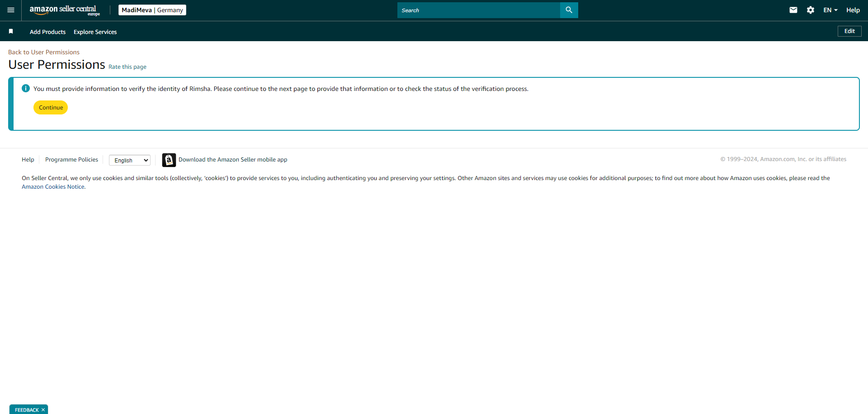868x414 pixels.
Task: Focus the top Search field
Action: [478, 10]
